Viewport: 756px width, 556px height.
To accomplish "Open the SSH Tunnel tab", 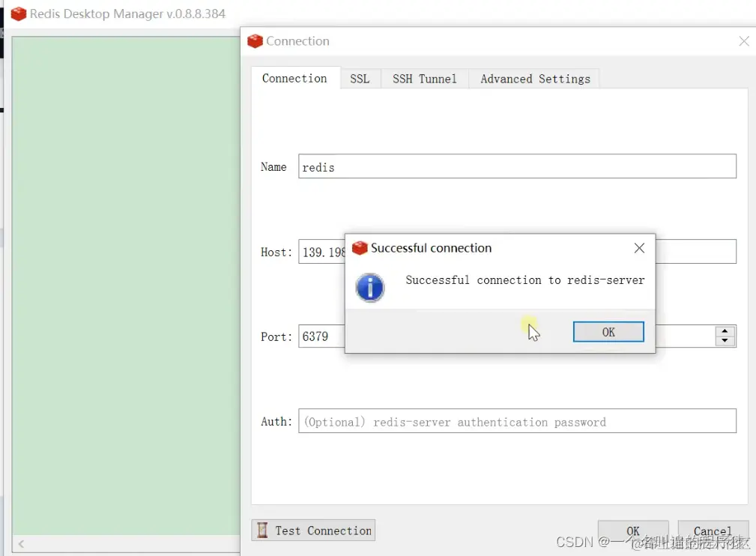I will coord(424,79).
